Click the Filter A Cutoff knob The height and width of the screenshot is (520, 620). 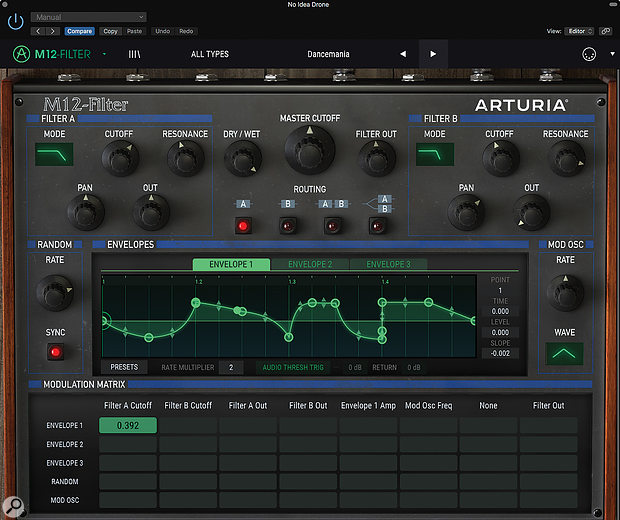click(120, 159)
